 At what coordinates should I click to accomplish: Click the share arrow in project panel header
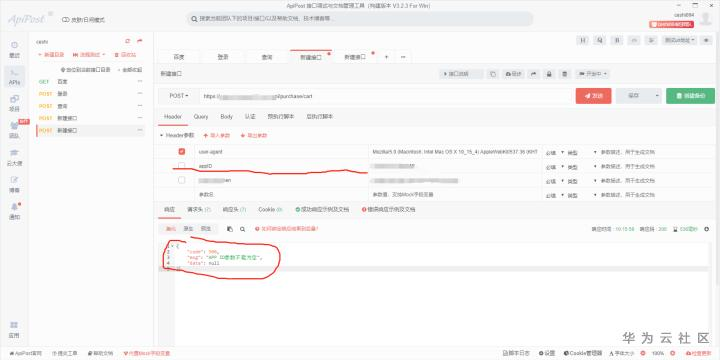[x=140, y=41]
